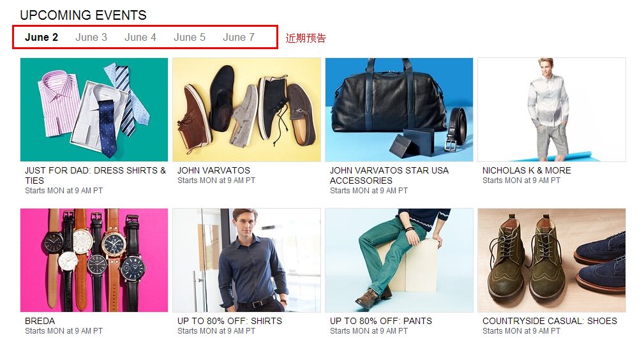Click start time under Breda
The width and height of the screenshot is (644, 340).
coord(64,331)
